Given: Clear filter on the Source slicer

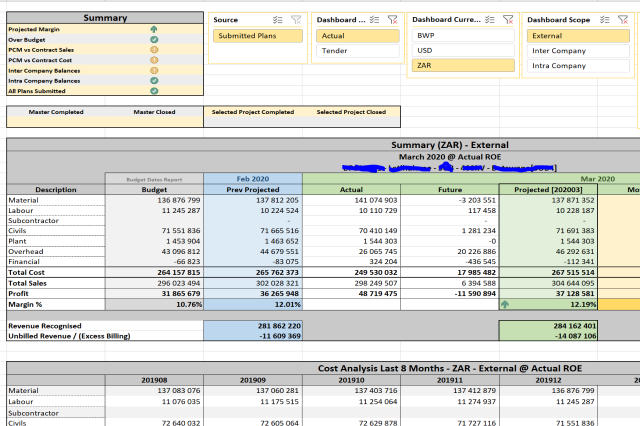Looking at the screenshot, I should point(296,20).
